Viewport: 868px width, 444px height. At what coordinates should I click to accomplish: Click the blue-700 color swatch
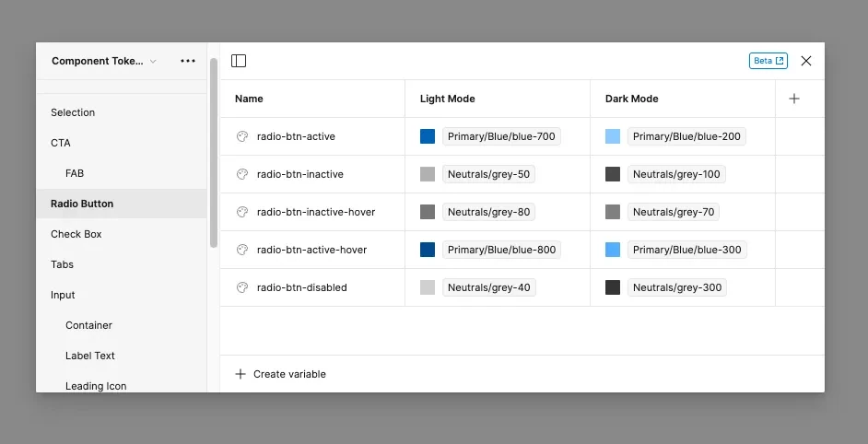[428, 136]
